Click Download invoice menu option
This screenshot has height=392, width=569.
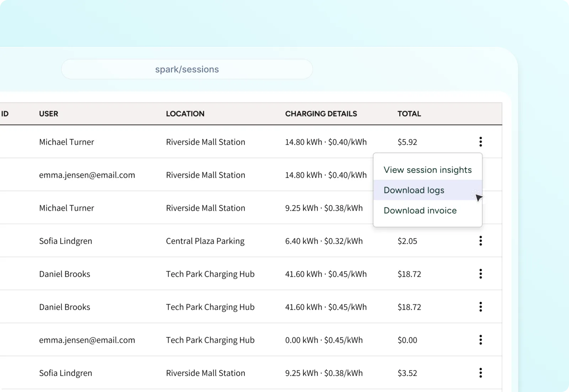click(420, 211)
